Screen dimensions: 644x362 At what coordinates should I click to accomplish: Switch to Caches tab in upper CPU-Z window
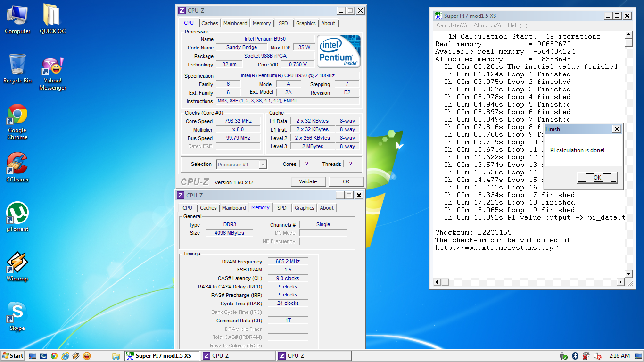(x=210, y=23)
